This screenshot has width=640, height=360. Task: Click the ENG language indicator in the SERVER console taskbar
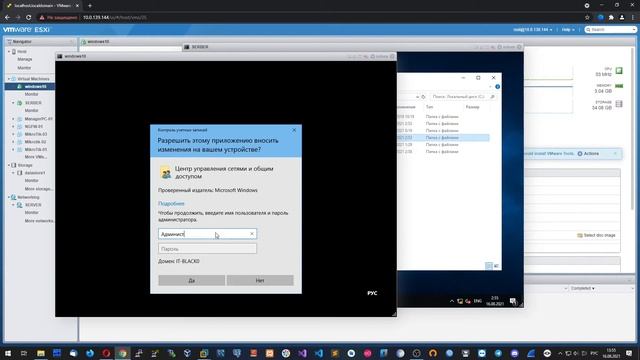[x=478, y=301]
